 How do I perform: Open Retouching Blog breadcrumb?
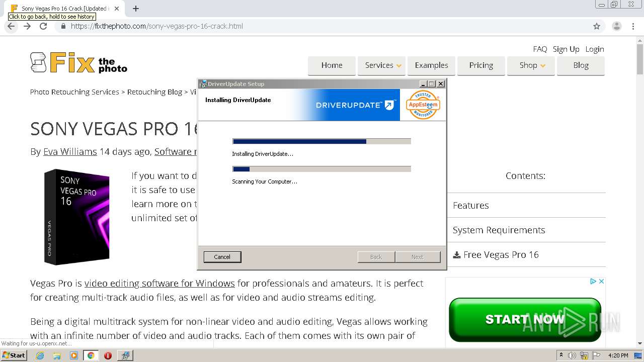tap(154, 92)
